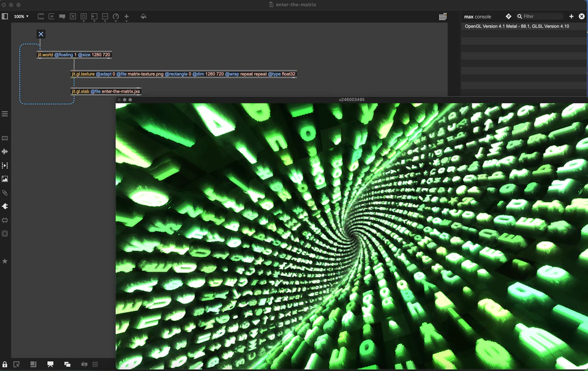Viewport: 588px width, 371px height.
Task: Open the star favorites sidebar icon
Action: 5,261
